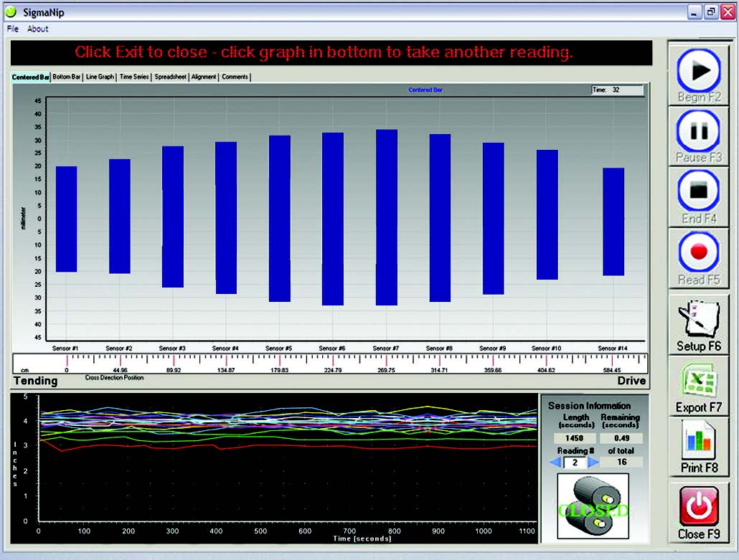
Task: Open the Comments tab
Action: (235, 77)
